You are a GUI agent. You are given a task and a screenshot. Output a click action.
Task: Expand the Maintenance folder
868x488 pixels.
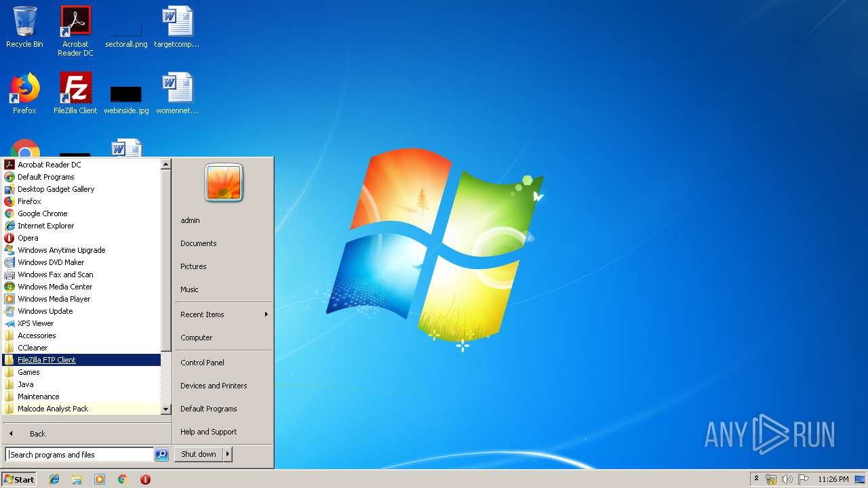82,396
